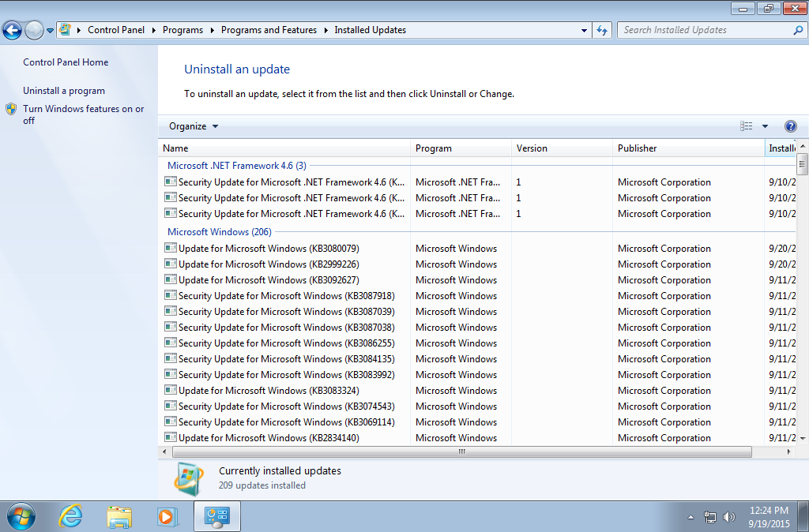Screen dimensions: 809x532
Task: Select update KB3083324 row icon
Action: [x=171, y=390]
